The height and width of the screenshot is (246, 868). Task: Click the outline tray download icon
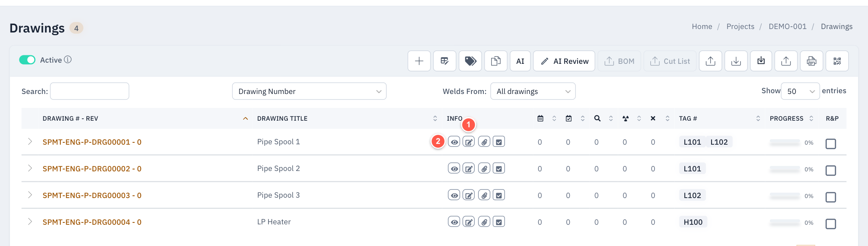click(736, 61)
